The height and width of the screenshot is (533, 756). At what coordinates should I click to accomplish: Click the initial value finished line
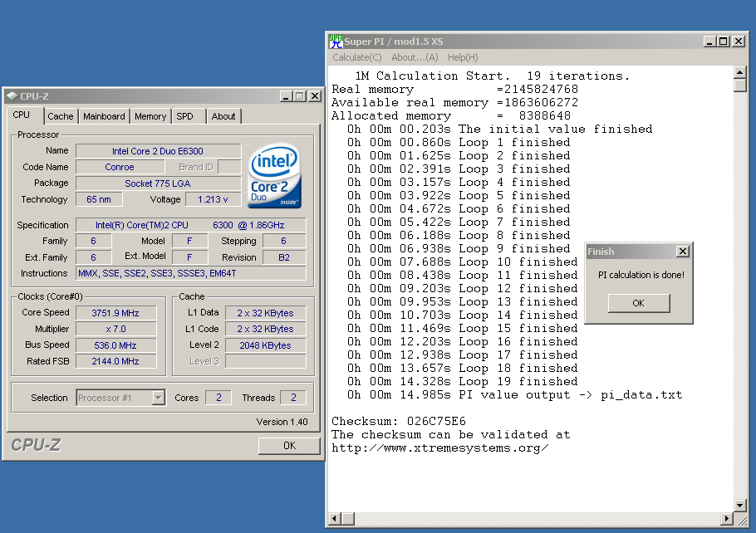(499, 130)
